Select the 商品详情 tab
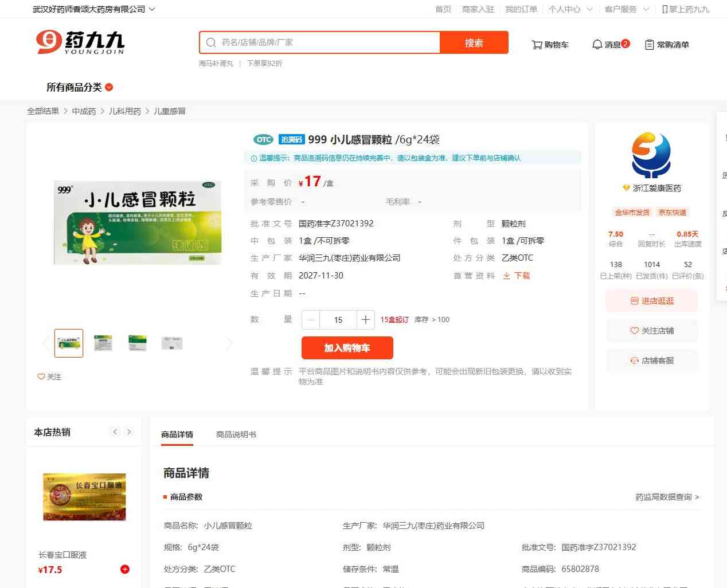This screenshot has width=727, height=588. 177,434
